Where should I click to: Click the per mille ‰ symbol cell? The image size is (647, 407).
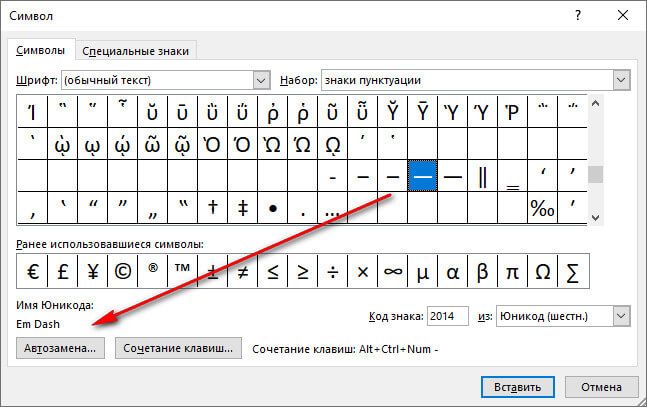[x=542, y=207]
